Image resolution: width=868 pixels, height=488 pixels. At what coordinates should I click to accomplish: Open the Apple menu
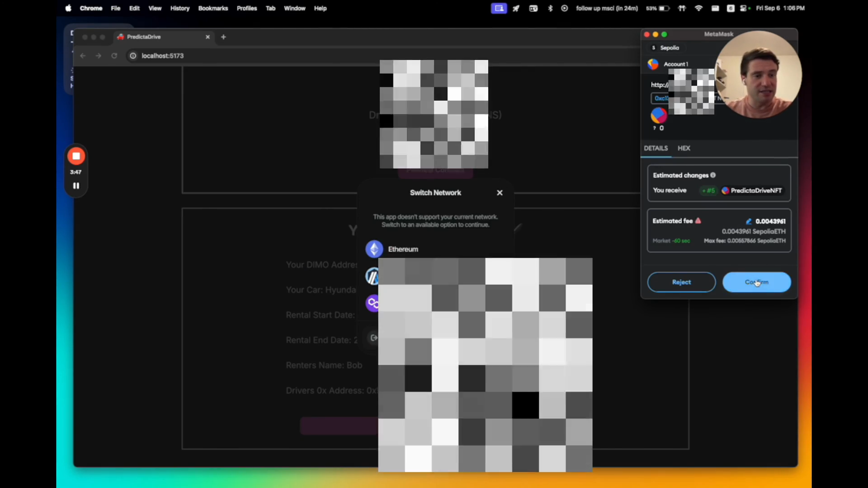pos(68,8)
